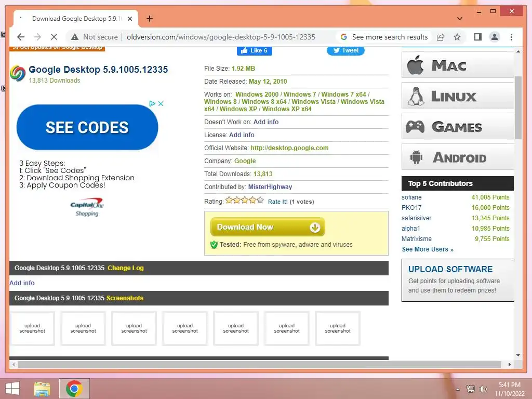Expand the tab search chevron

460,19
